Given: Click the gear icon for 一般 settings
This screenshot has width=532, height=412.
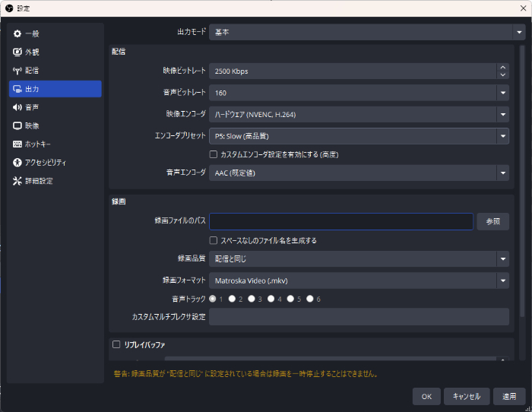Looking at the screenshot, I should [17, 33].
